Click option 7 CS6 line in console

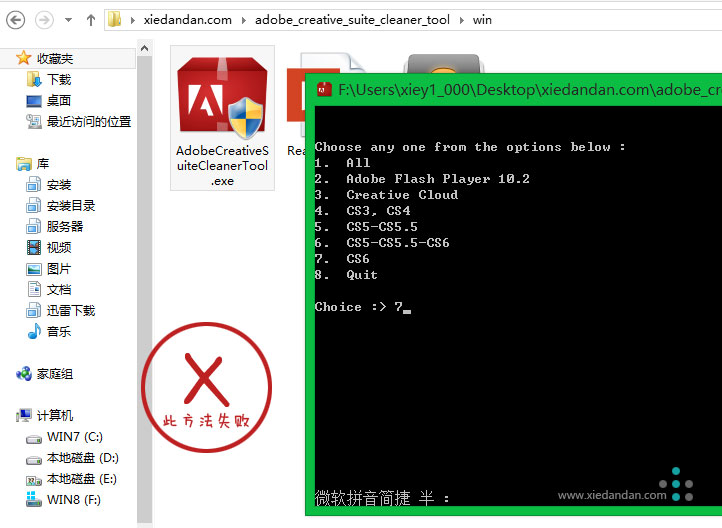342,259
